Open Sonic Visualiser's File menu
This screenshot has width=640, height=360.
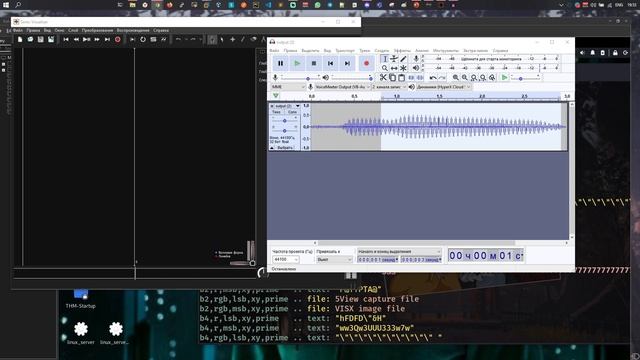pyautogui.click(x=18, y=31)
